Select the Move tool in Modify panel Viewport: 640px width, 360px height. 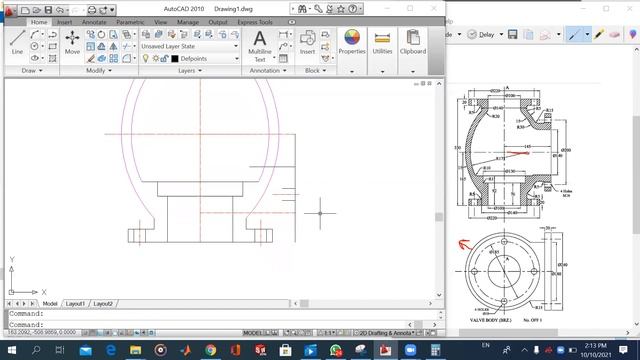[72, 42]
